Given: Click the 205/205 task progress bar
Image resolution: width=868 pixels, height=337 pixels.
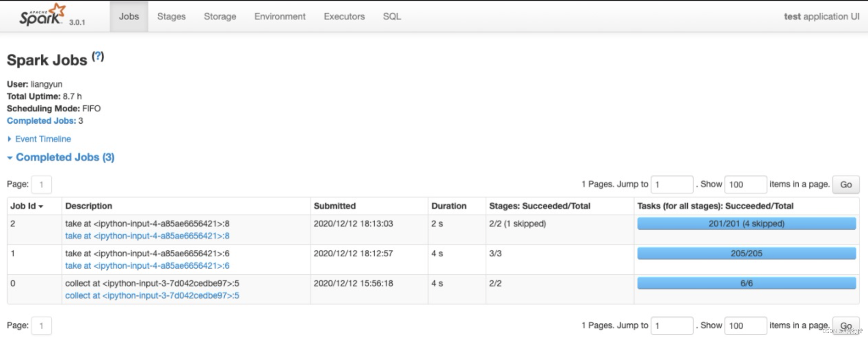Looking at the screenshot, I should 747,253.
